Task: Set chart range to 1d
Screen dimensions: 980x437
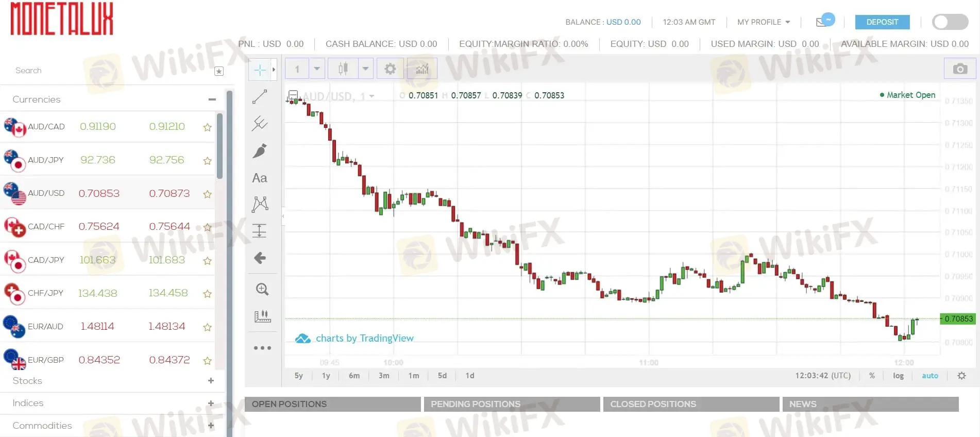Action: pyautogui.click(x=470, y=376)
